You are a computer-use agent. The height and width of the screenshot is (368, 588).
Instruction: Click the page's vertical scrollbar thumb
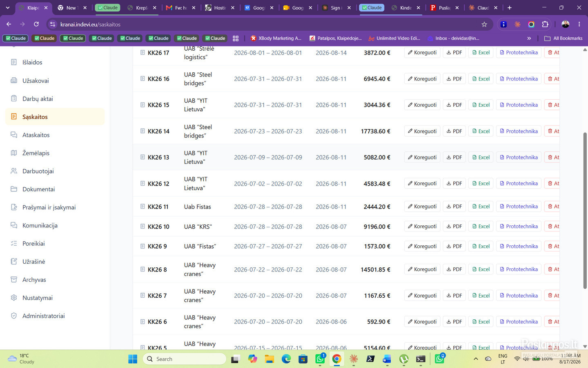tap(585, 211)
